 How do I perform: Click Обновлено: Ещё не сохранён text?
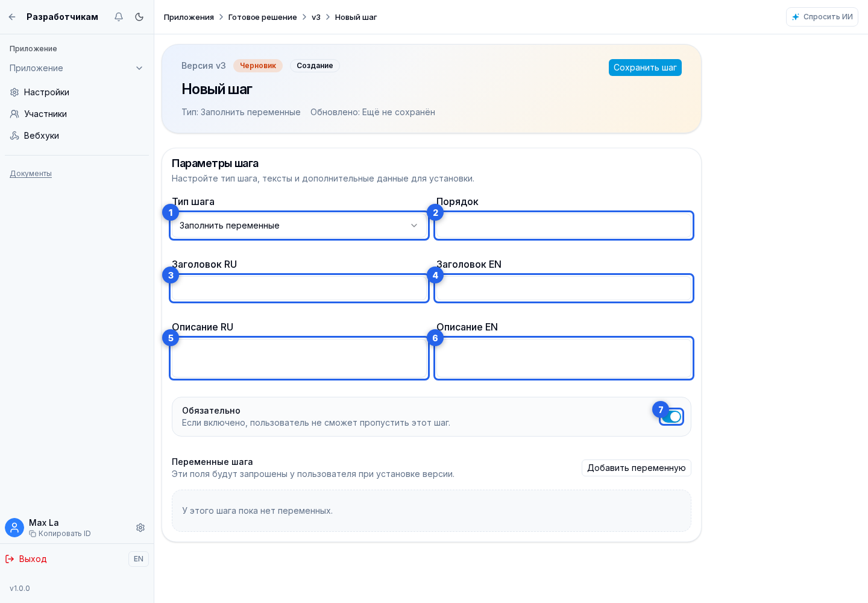coord(373,112)
